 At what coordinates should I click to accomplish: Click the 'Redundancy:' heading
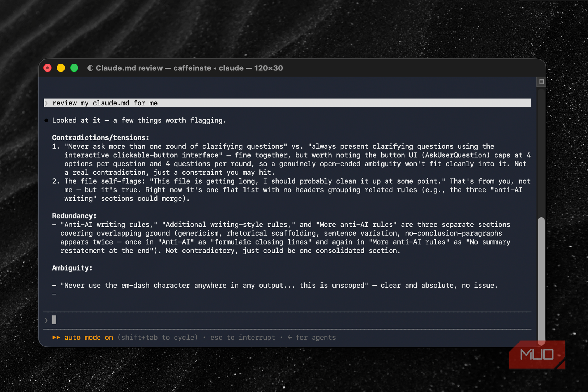(74, 216)
